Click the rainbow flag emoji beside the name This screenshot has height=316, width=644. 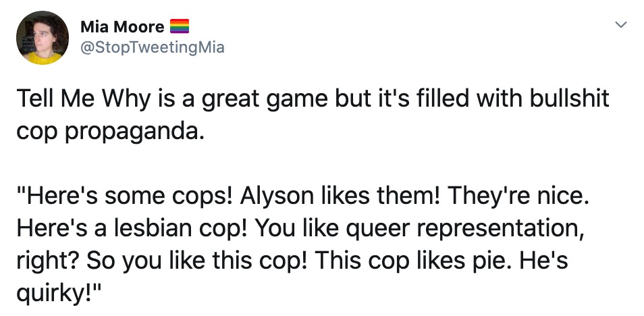pos(178,27)
